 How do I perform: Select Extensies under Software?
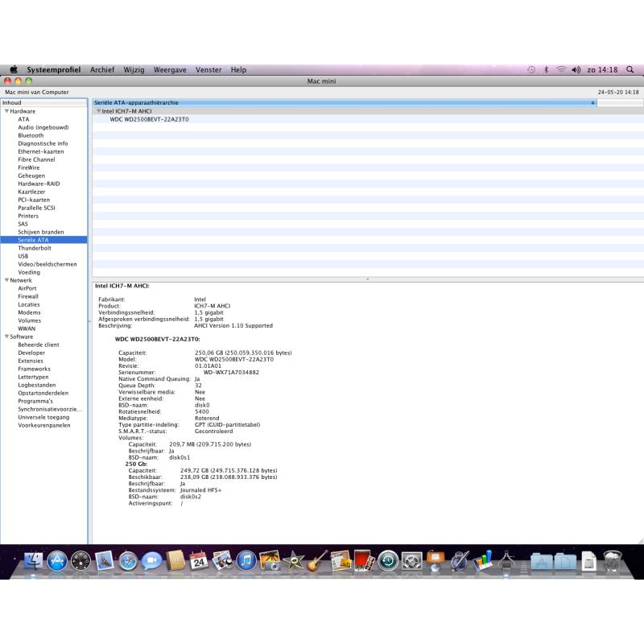point(31,361)
